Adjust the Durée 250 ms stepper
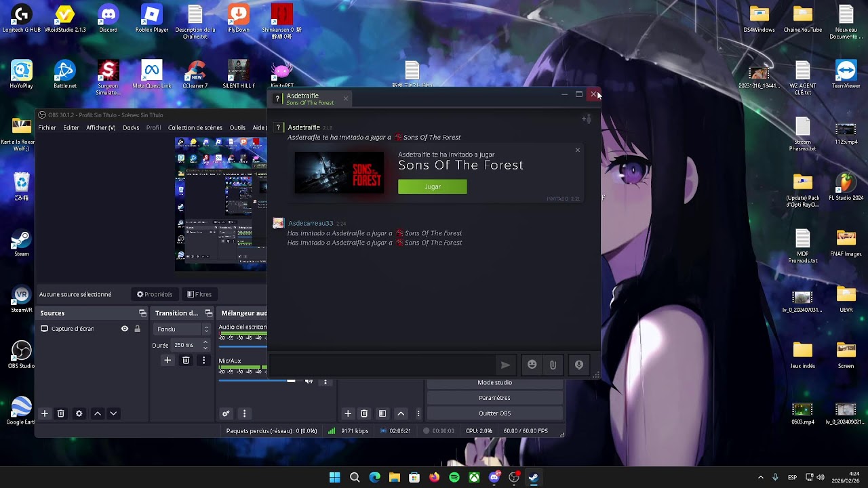This screenshot has height=488, width=868. coord(205,345)
